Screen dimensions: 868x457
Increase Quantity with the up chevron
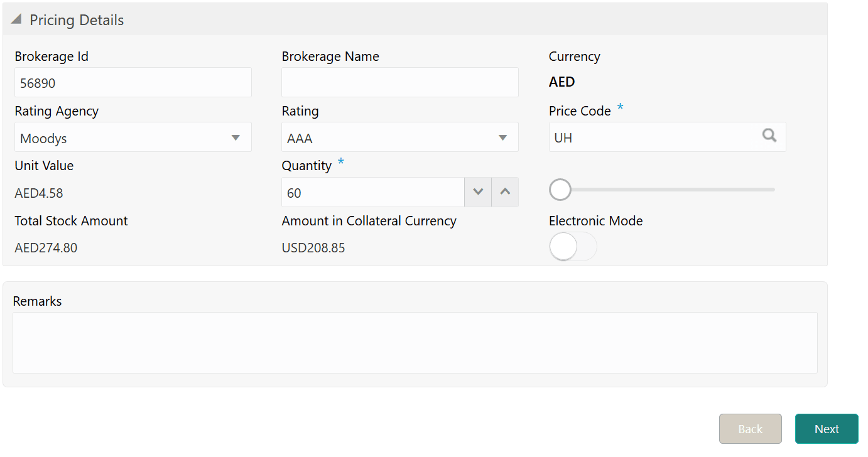pos(505,192)
